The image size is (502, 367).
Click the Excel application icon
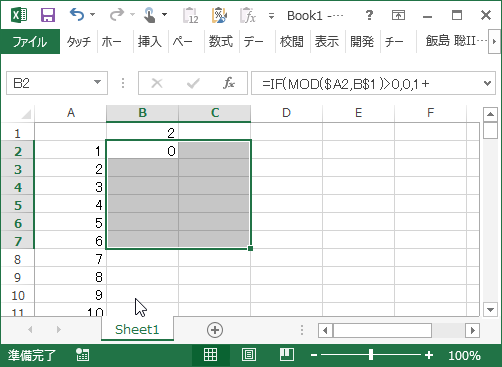(x=19, y=15)
